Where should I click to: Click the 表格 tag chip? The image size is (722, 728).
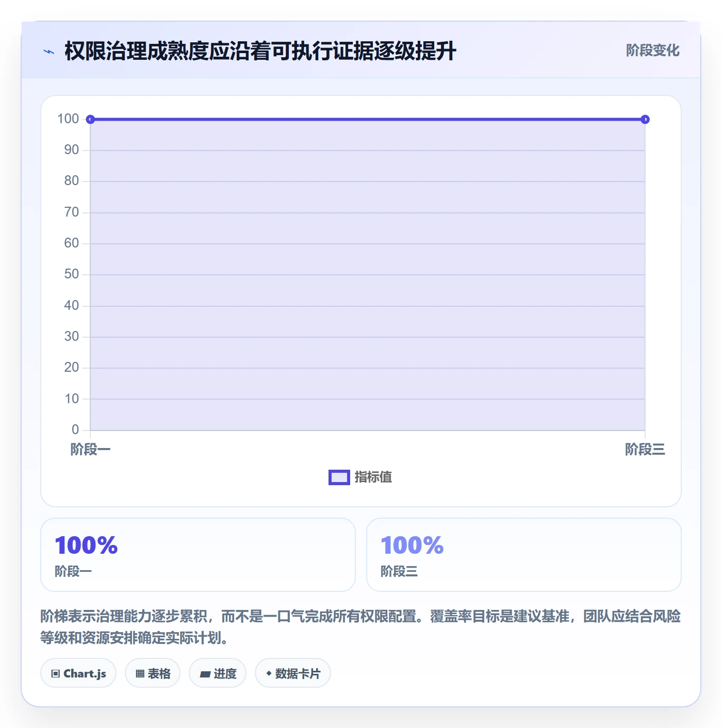coord(153,673)
